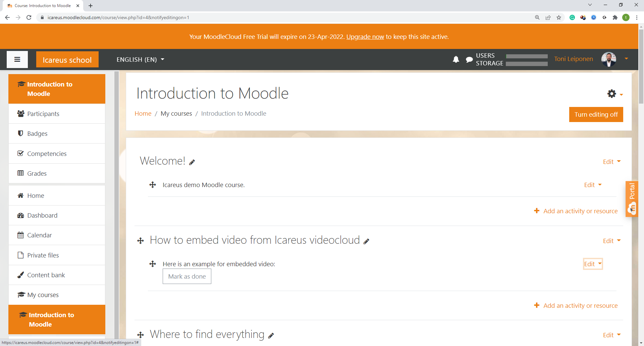Open Edit dropdown for embedded video item
The image size is (644, 346).
593,264
